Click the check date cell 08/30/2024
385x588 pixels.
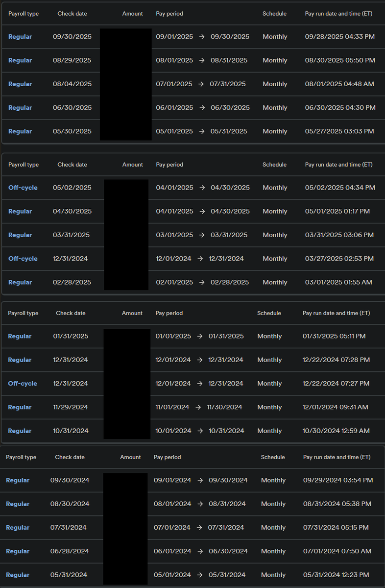pos(70,504)
